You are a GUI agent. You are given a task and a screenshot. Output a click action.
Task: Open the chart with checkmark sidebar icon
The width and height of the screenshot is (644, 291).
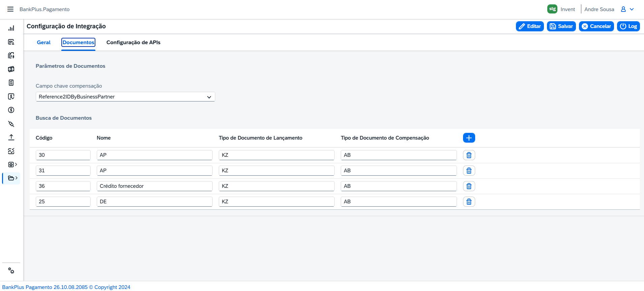point(11,151)
